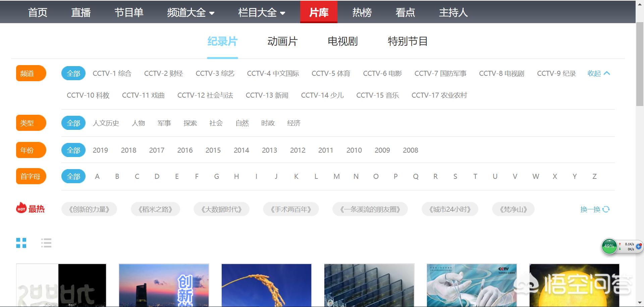
Task: Filter by CCTV-5 体育 channel
Action: pos(331,73)
